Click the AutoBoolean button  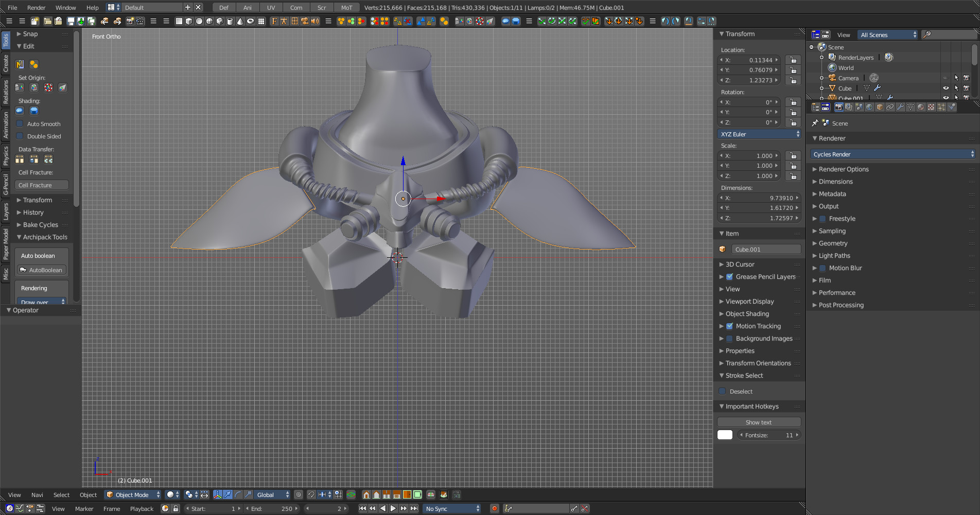[x=42, y=270]
